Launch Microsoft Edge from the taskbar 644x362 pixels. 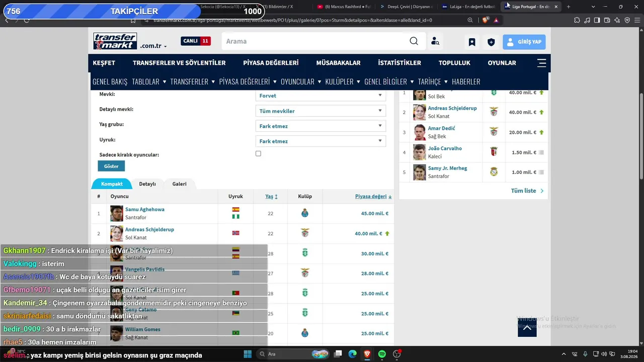pos(353,354)
